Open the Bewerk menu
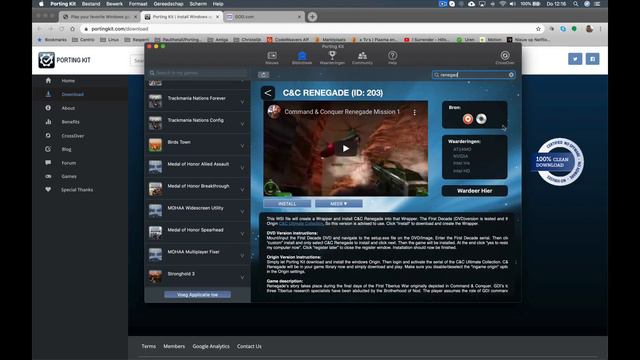The width and height of the screenshot is (640, 360). pos(114,4)
